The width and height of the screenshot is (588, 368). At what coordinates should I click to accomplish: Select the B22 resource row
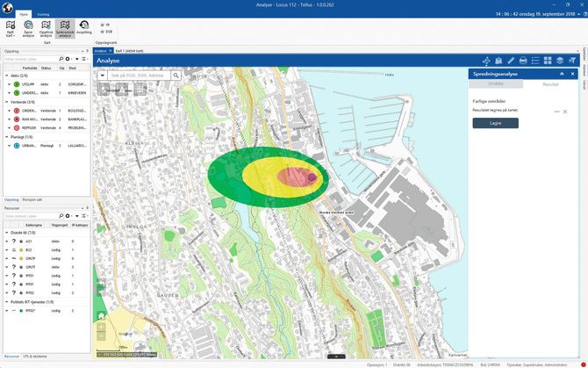(x=47, y=249)
